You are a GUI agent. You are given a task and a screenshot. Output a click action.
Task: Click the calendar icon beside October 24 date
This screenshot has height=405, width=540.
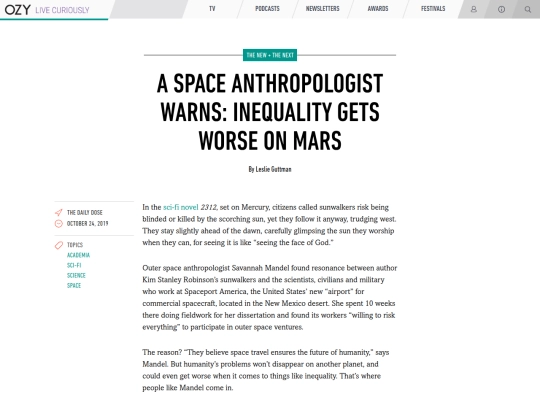59,224
